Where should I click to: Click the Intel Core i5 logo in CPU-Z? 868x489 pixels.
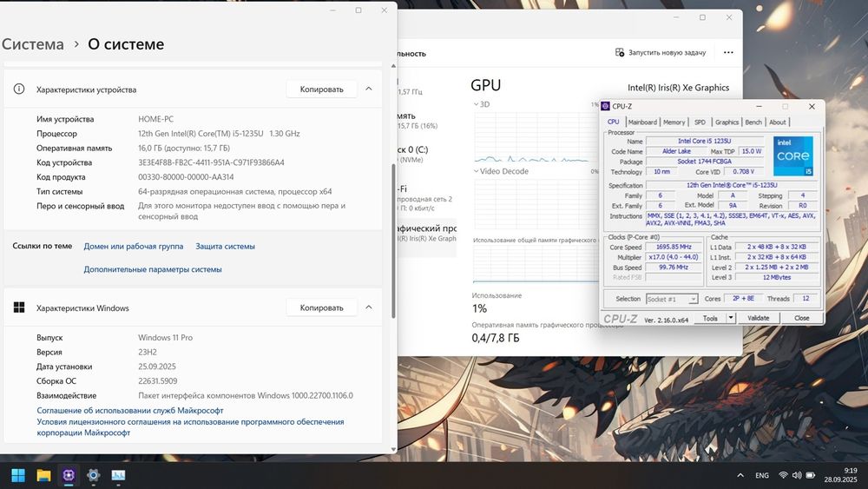(793, 155)
